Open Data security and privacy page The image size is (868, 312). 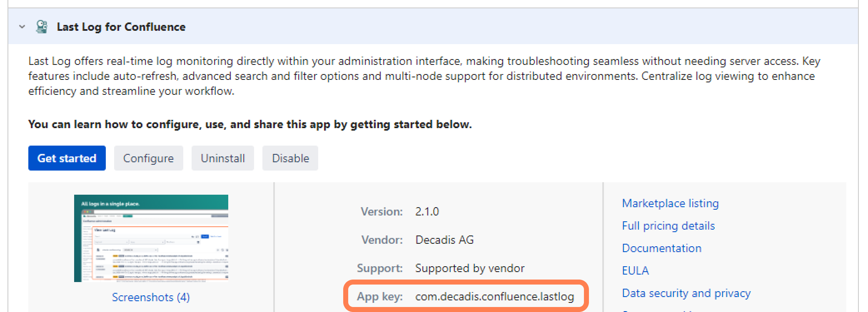686,293
